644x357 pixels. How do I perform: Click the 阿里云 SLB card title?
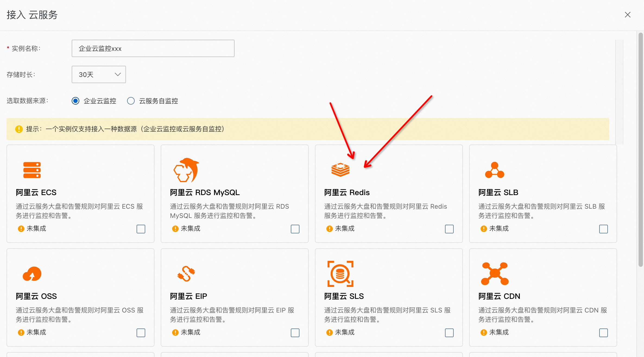[498, 192]
